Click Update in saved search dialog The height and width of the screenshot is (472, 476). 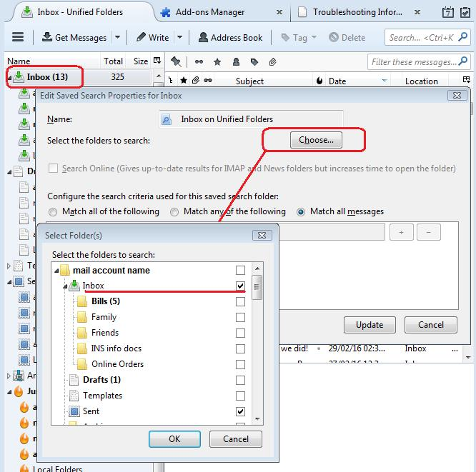point(370,325)
